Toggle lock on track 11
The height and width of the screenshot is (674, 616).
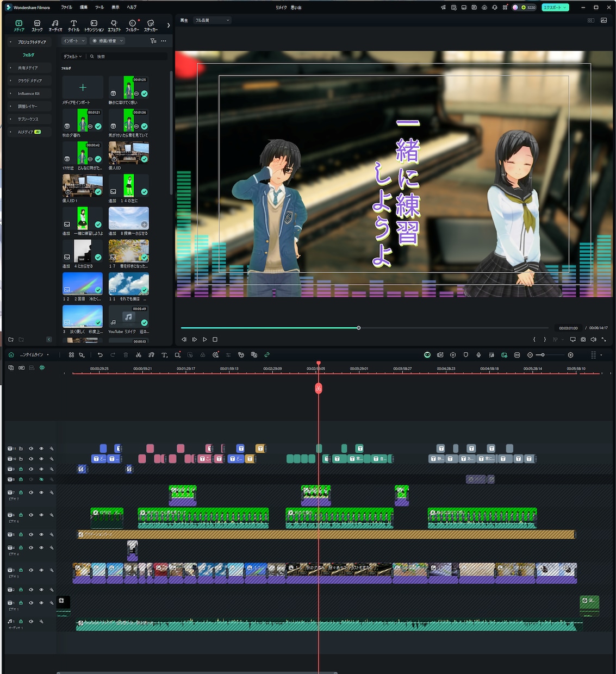click(x=21, y=448)
